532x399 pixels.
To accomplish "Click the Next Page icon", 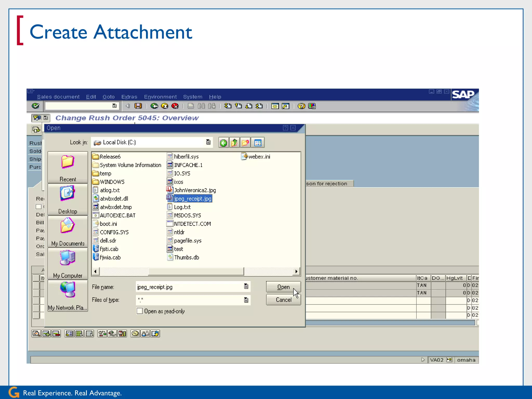I will (x=249, y=106).
